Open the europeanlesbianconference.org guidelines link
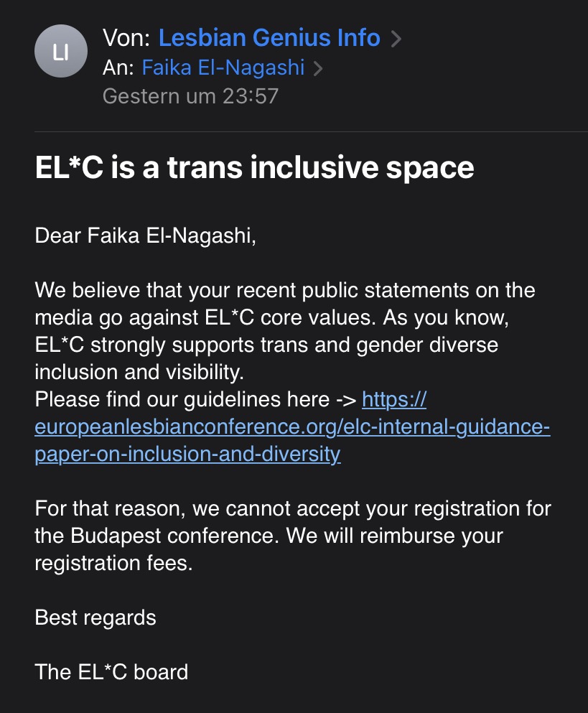The height and width of the screenshot is (713, 588). coord(292,427)
